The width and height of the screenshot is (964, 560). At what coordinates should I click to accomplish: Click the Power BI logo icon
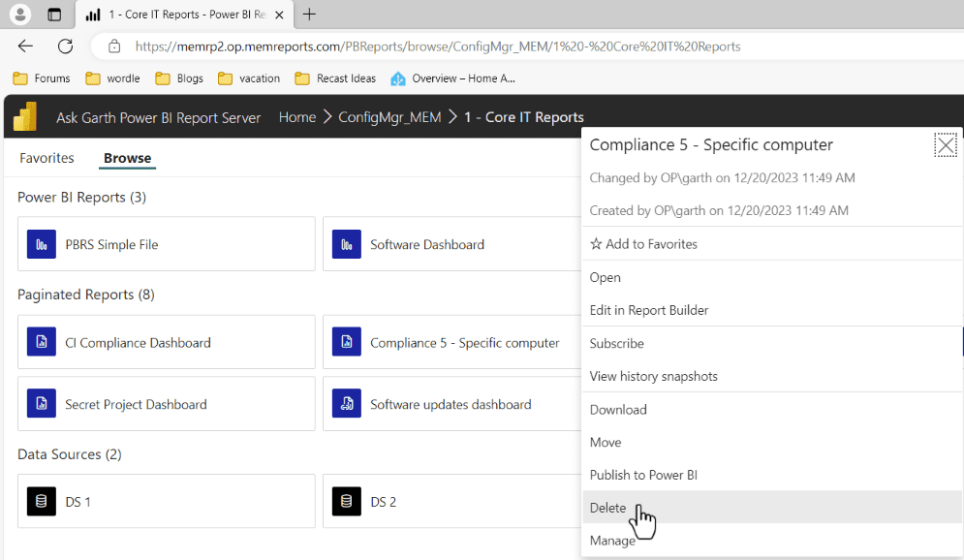25,117
